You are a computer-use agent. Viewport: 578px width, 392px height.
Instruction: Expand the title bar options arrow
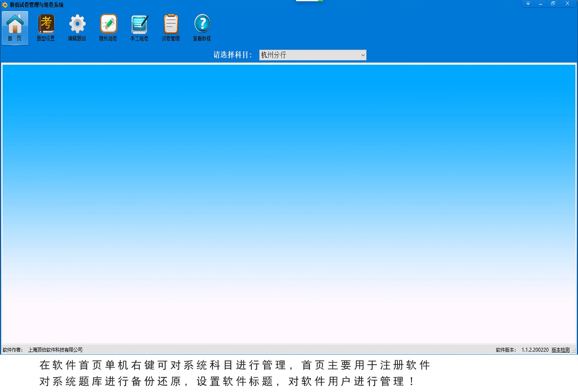(x=528, y=4)
